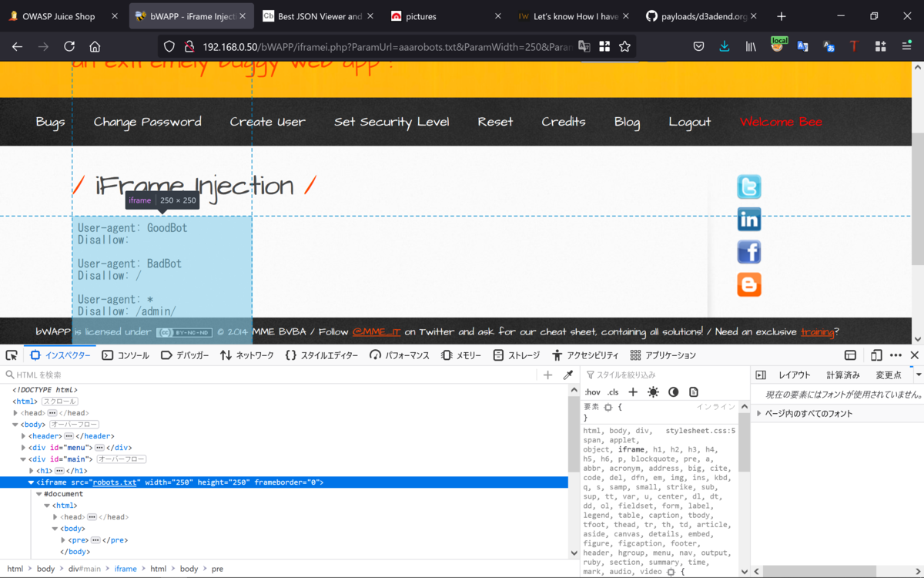Open the Blogger social icon
Viewport: 924px width, 578px height.
coord(749,284)
